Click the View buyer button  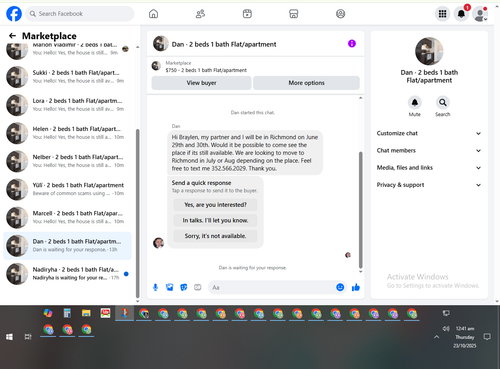[201, 83]
